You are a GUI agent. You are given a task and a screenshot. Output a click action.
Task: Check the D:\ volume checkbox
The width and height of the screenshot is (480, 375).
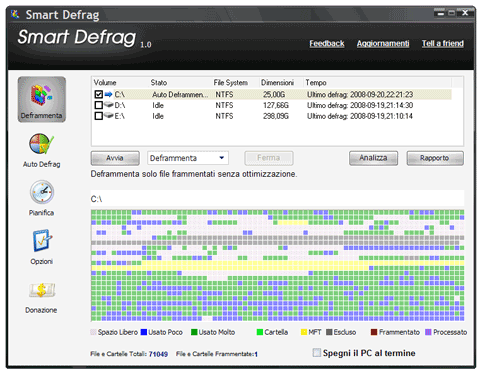pos(99,105)
